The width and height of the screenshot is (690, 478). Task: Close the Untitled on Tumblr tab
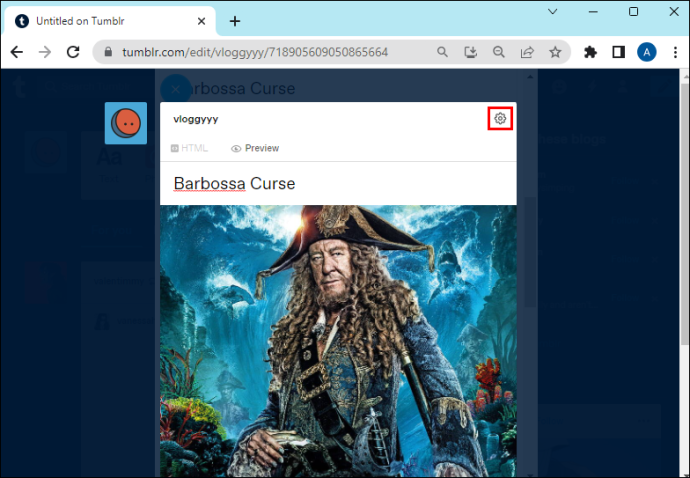[202, 21]
